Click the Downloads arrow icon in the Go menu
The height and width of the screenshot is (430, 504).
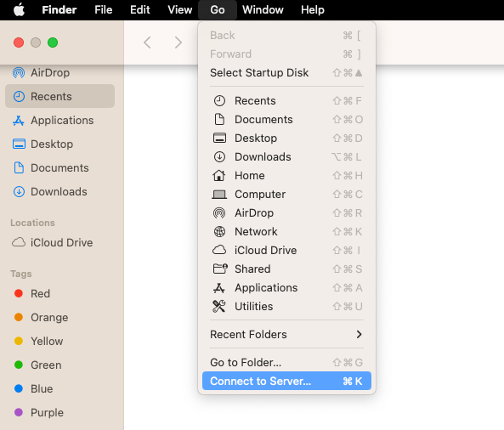[219, 157]
